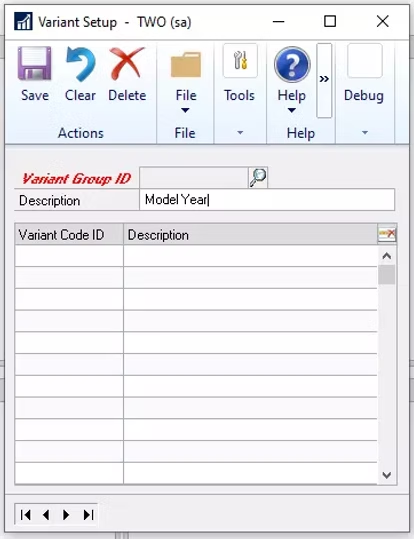This screenshot has height=539, width=414.
Task: Click the Variant Group ID field
Action: pos(194,177)
